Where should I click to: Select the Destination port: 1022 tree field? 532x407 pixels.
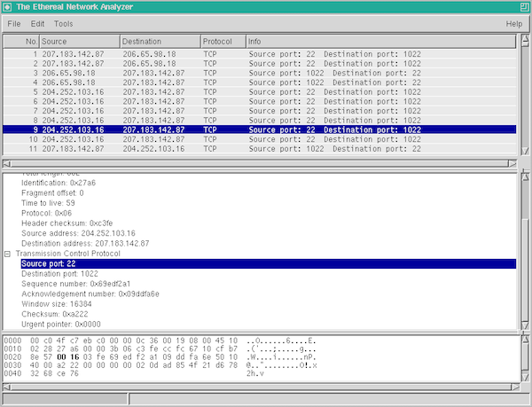(59, 274)
